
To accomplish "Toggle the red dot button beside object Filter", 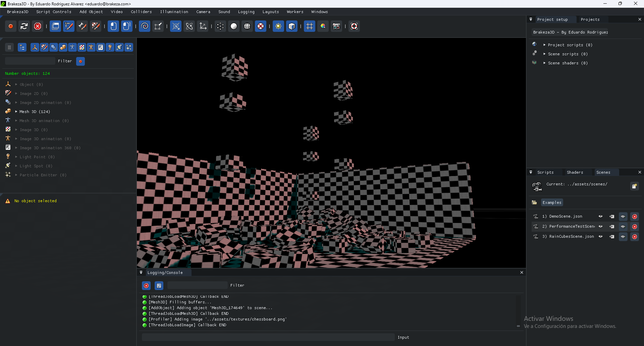I will click(80, 61).
